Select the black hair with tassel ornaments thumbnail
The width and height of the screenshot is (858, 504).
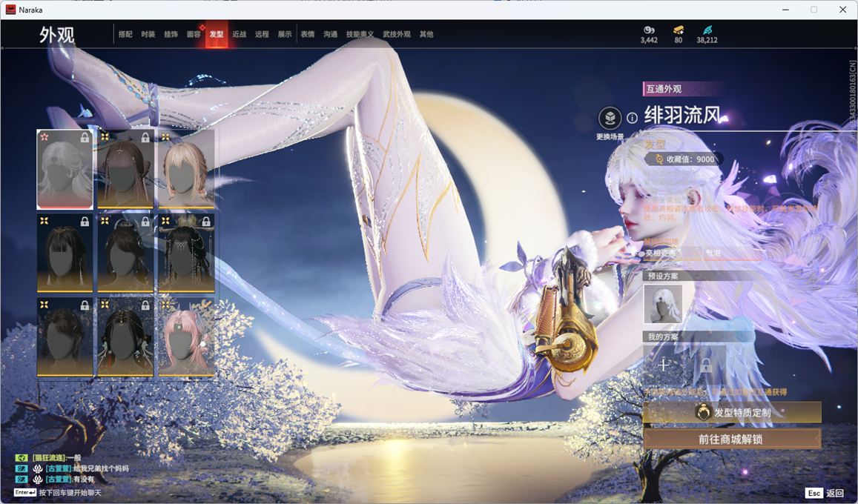point(125,337)
